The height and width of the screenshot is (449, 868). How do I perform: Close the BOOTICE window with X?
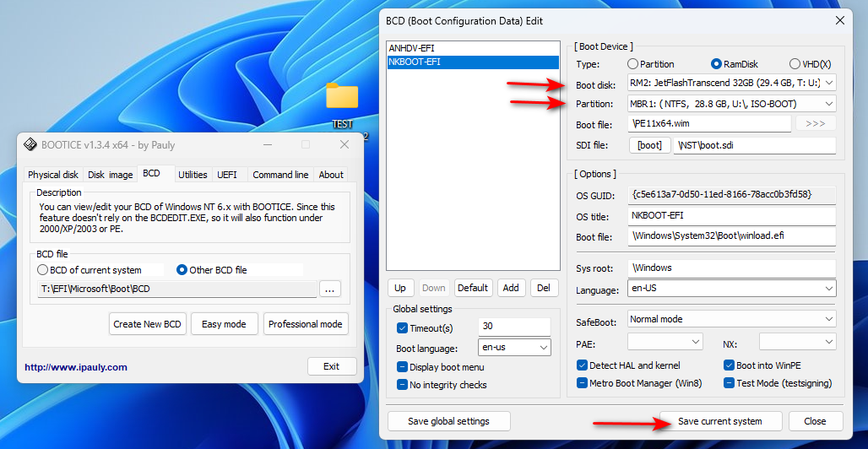(344, 145)
